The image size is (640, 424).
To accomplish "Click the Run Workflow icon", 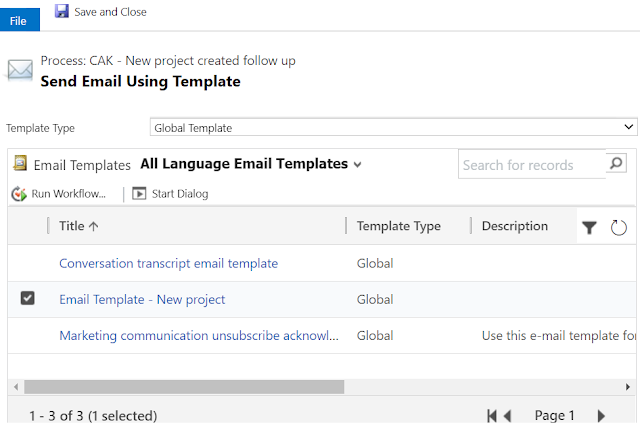I will [19, 194].
